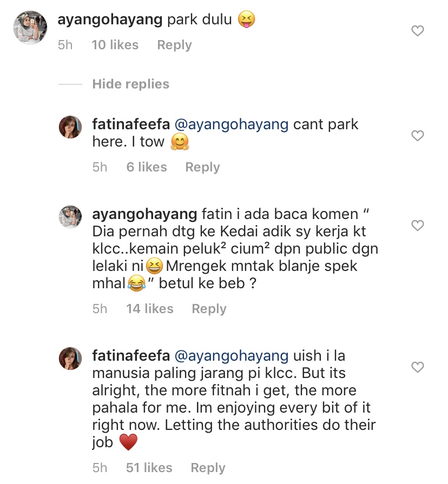The width and height of the screenshot is (448, 484).
Task: Like the 'uish i la manusia' reply
Action: point(418,367)
